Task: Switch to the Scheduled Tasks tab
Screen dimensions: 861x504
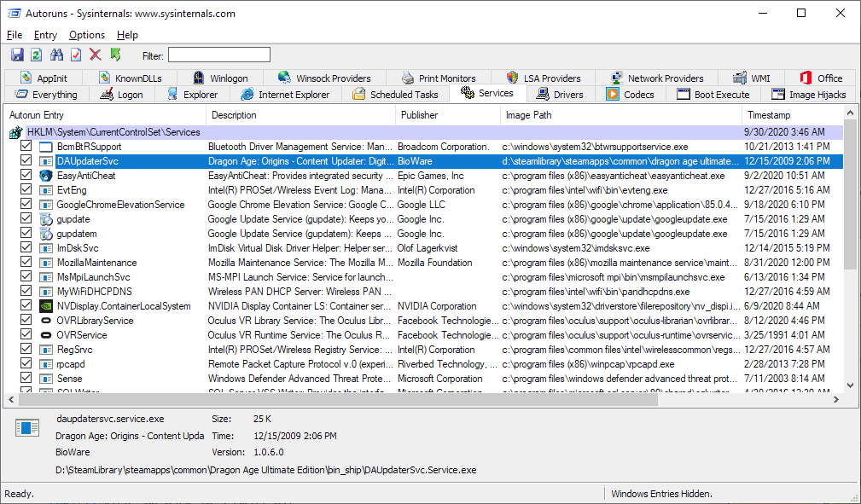Action: click(x=395, y=95)
